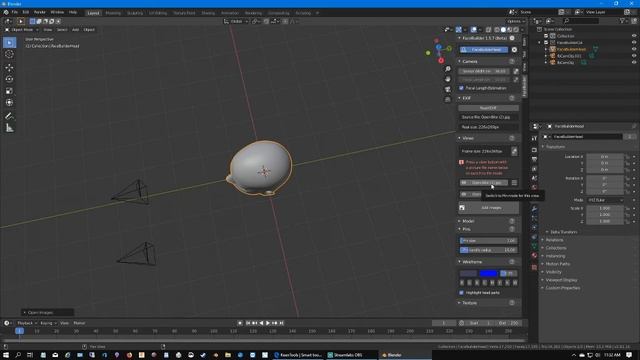Image resolution: width=640 pixels, height=360 pixels.
Task: Open the rotation Mode XYZ Euler dropdown
Action: click(x=606, y=200)
